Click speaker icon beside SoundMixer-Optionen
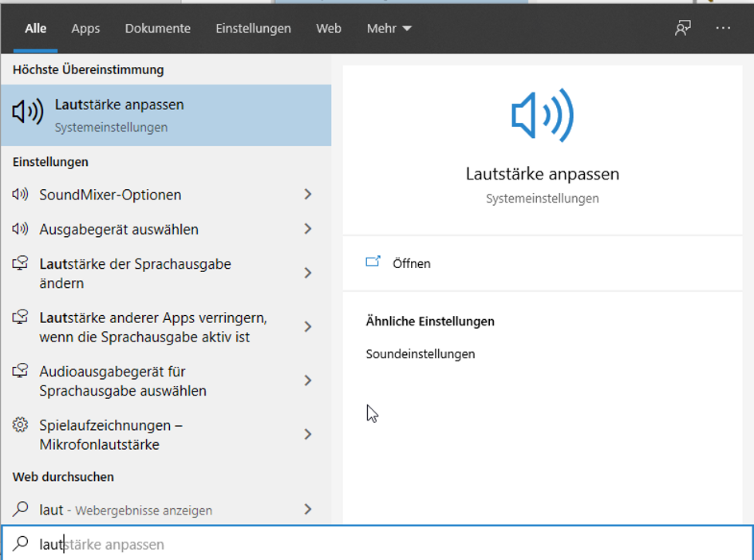Image resolution: width=754 pixels, height=560 pixels. [x=21, y=195]
